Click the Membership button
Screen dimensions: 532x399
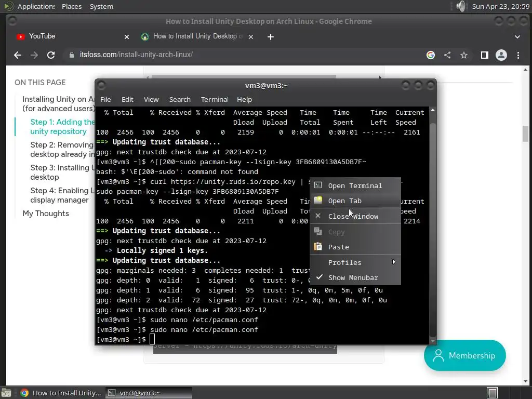pos(465,355)
